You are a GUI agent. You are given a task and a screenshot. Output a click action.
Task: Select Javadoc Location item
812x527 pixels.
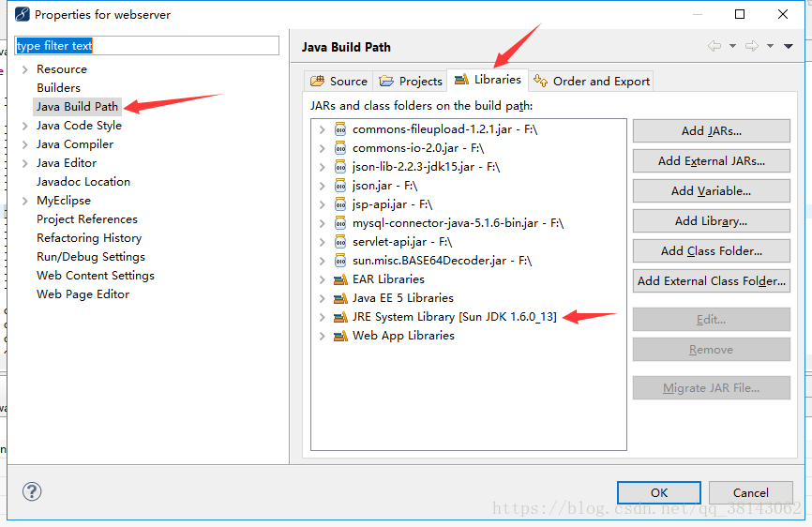tap(83, 182)
